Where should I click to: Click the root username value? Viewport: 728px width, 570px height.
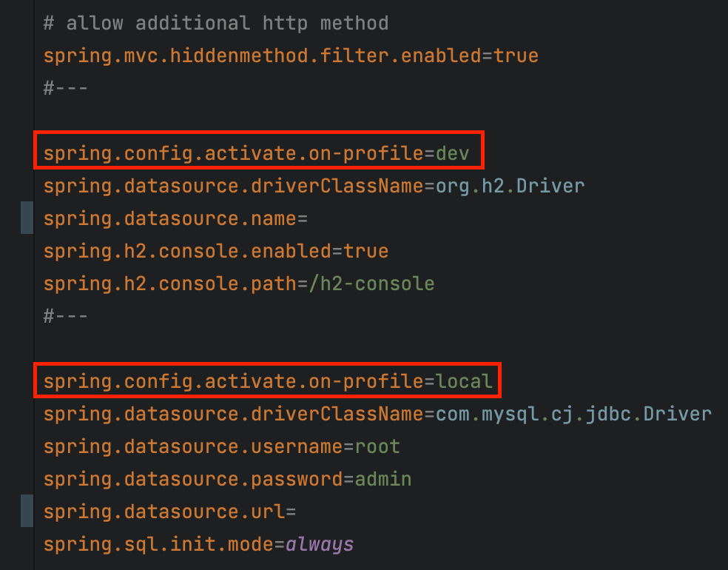tap(378, 446)
